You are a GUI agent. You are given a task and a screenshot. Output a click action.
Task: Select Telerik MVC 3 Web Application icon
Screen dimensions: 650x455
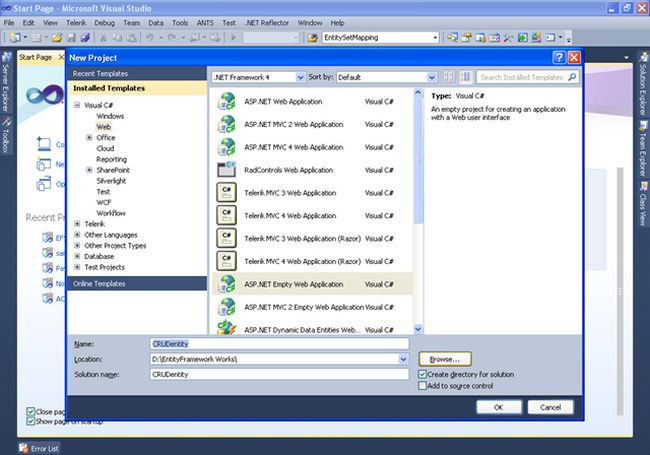(227, 193)
